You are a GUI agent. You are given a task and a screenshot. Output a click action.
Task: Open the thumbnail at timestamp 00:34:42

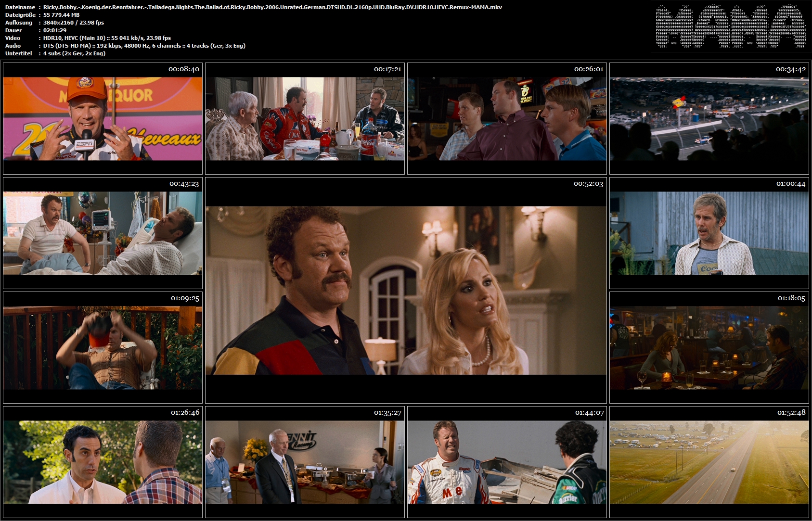point(709,118)
